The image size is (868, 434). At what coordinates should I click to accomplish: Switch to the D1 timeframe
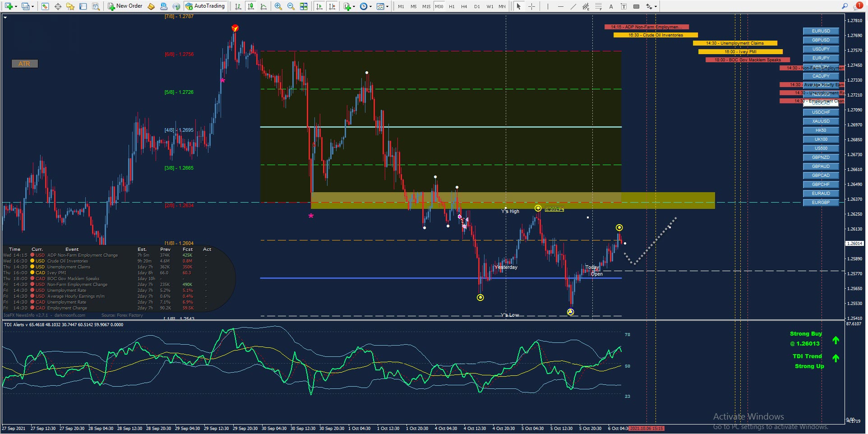click(x=477, y=6)
